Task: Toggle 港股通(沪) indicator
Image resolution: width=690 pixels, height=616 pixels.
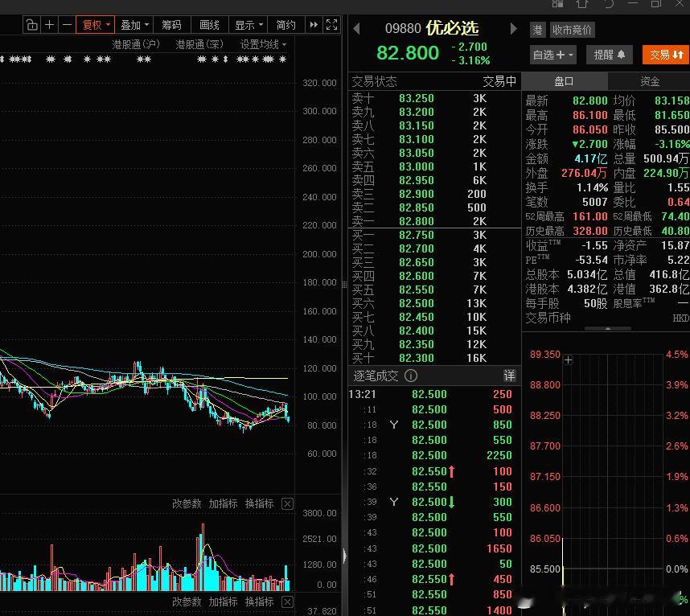Action: click(136, 44)
